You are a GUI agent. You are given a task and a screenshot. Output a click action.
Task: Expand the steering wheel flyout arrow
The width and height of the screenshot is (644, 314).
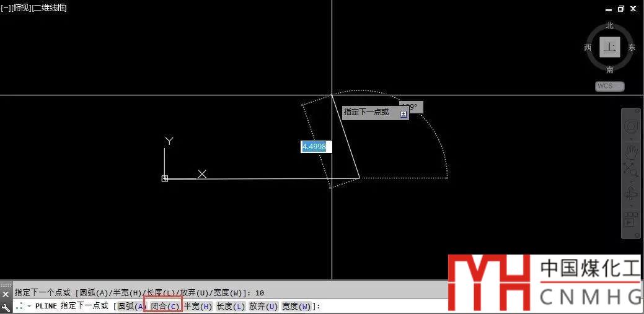point(631,138)
